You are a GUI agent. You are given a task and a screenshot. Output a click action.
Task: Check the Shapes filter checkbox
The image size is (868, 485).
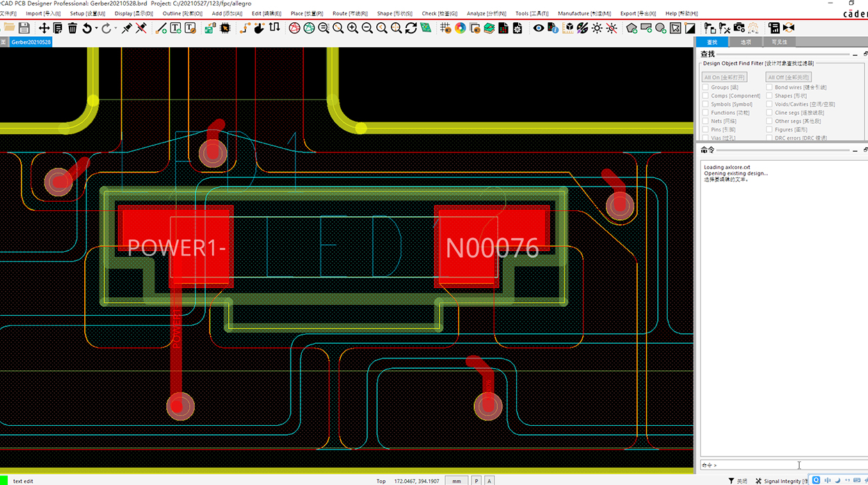tap(769, 96)
